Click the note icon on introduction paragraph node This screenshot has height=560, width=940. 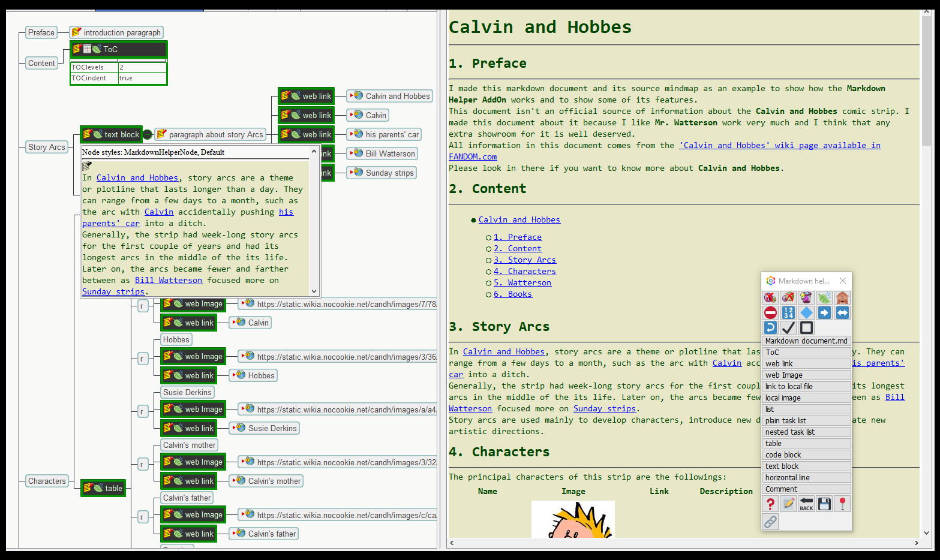(x=76, y=32)
